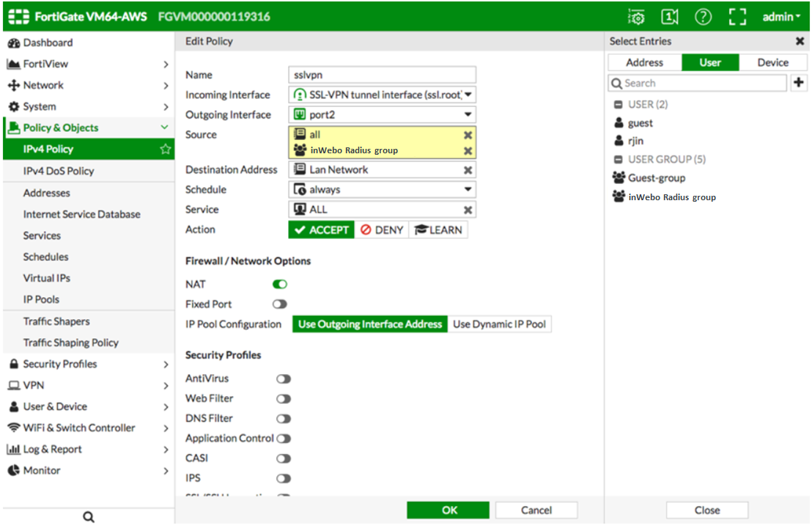
Task: Open the video tutorial icon in header
Action: click(669, 17)
